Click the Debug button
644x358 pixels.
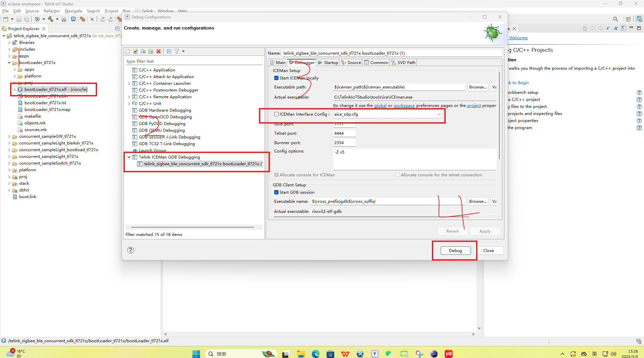[x=455, y=251]
